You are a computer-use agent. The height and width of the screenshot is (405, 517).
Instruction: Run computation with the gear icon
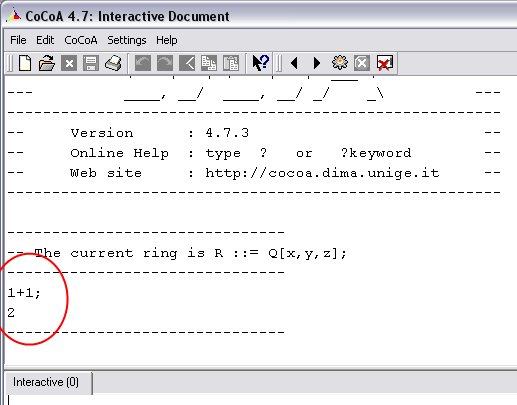[x=340, y=62]
